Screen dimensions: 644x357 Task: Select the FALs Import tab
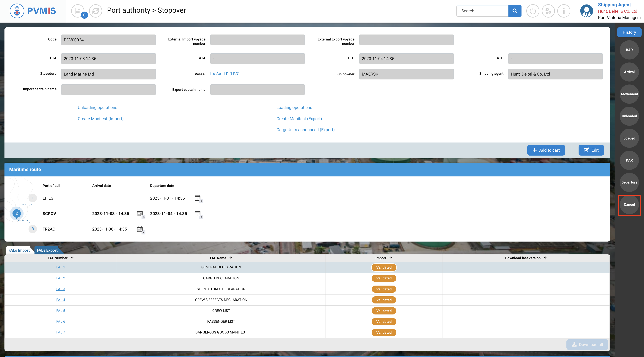tap(19, 250)
